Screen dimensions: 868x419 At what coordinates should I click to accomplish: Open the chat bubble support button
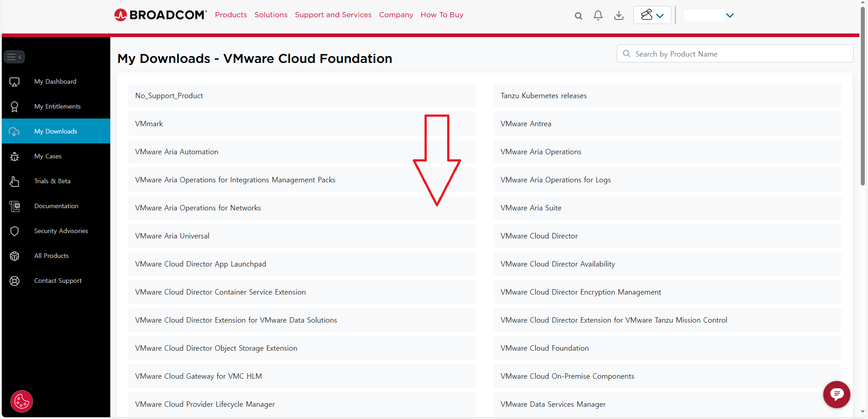click(837, 395)
